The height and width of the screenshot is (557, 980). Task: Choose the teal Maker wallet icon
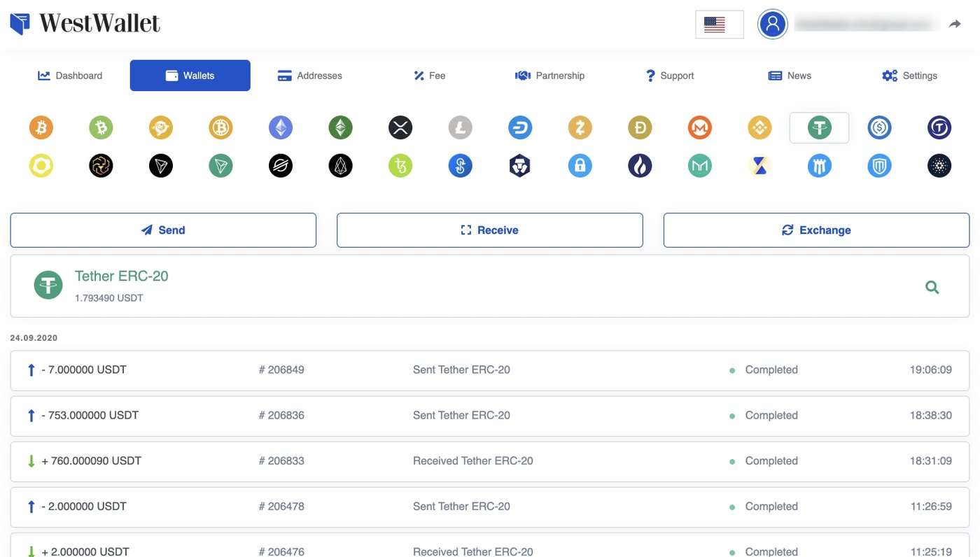[x=699, y=166]
